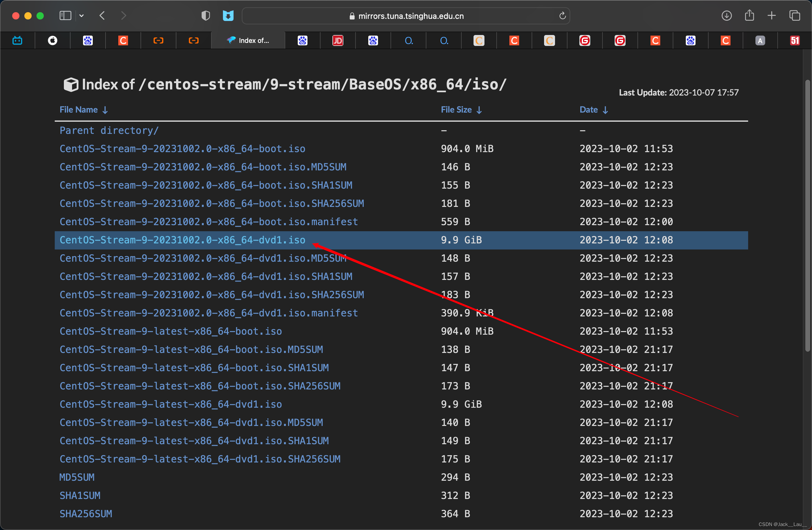Image resolution: width=812 pixels, height=530 pixels.
Task: Open the 20231002.0 dvd1.iso.manifest link
Action: point(209,313)
